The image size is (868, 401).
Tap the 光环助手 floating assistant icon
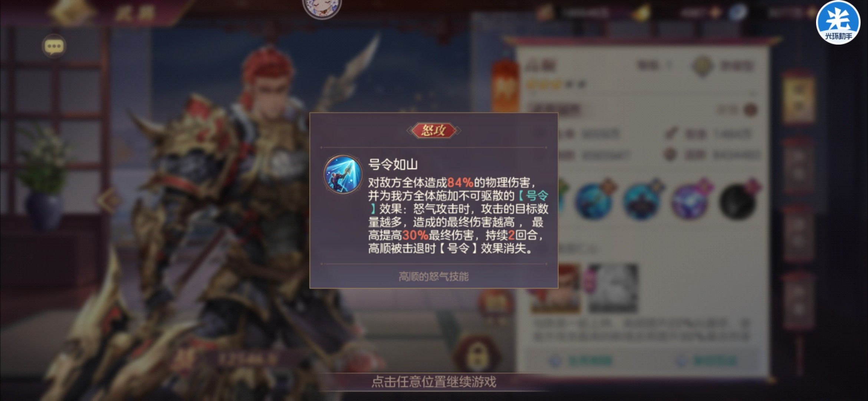(838, 22)
